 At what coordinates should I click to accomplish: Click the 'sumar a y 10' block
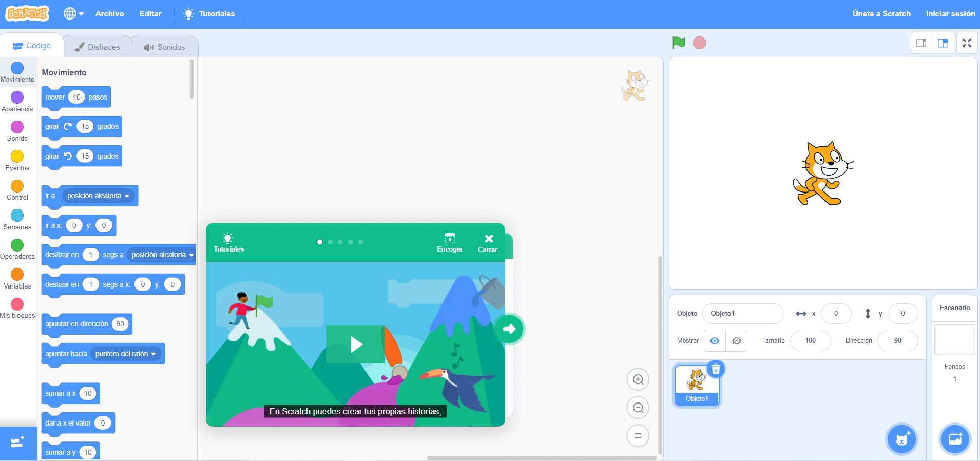point(71,452)
